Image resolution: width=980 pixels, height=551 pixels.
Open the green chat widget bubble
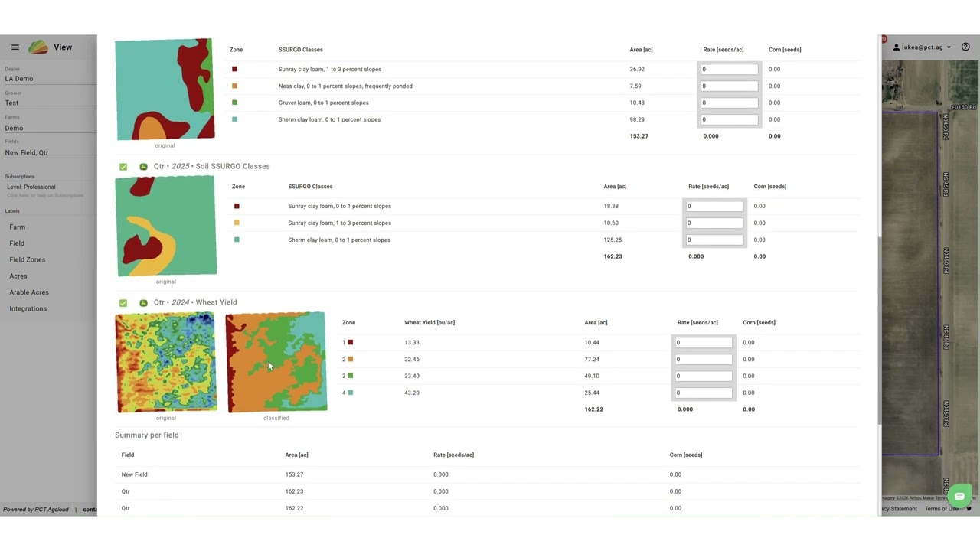coord(959,495)
